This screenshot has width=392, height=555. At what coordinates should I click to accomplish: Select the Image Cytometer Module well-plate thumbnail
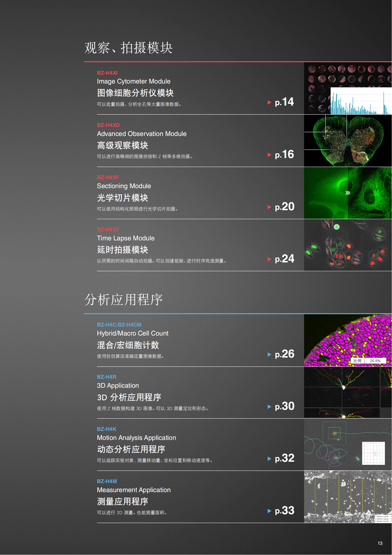pos(348,89)
